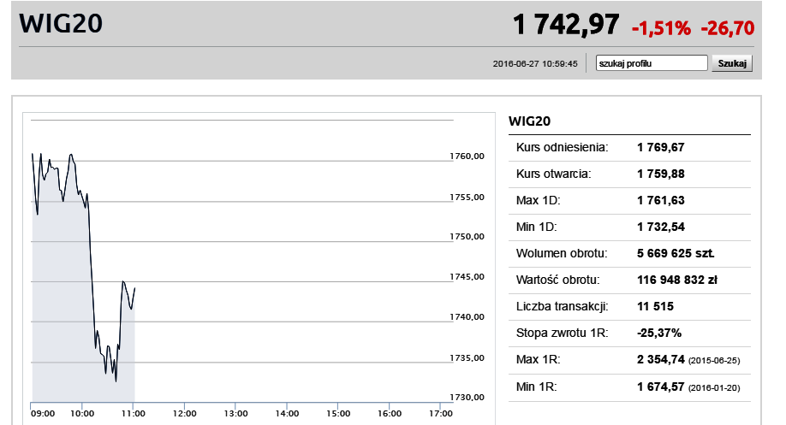Click the WIG20 table header
Viewport: 786px width, 425px height.
(529, 121)
